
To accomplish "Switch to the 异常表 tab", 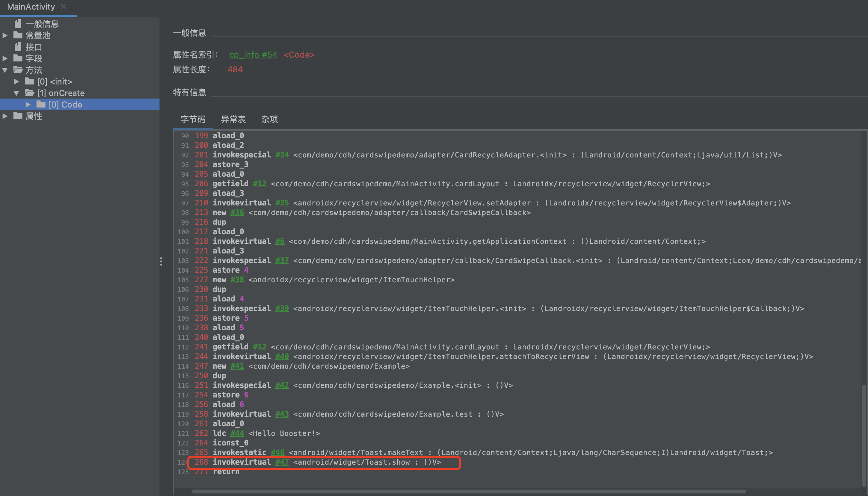I will (x=233, y=119).
